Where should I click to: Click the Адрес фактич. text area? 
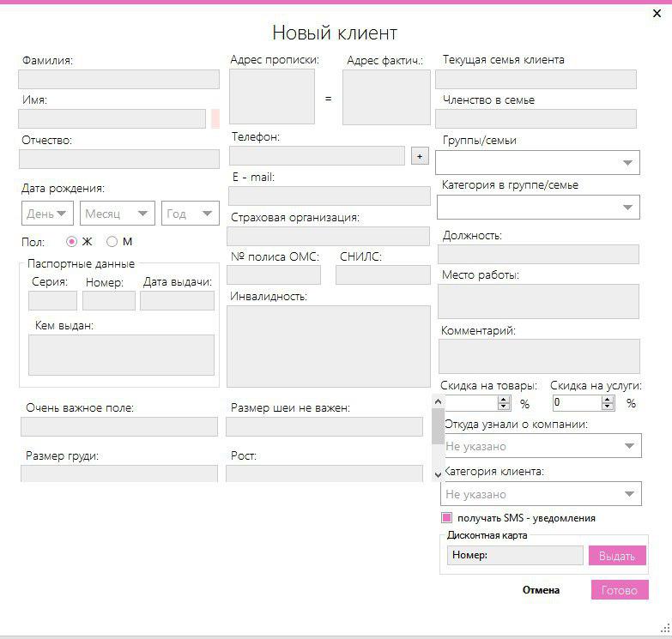coord(386,98)
